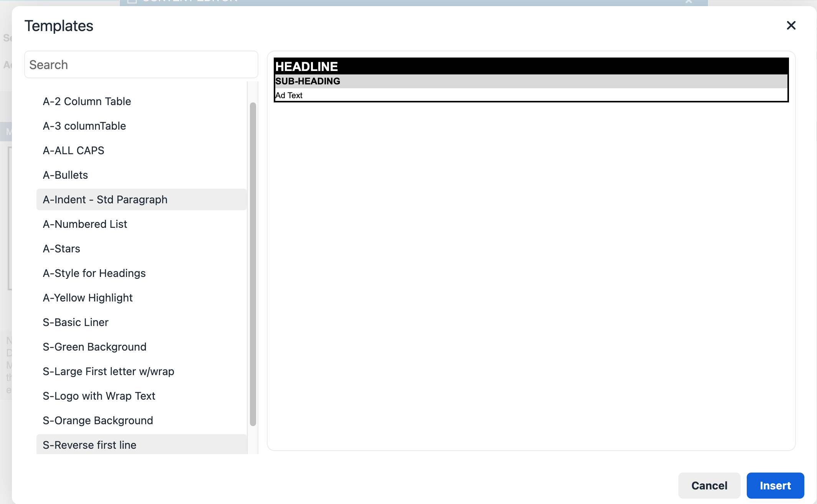Choose the A-3 columnTable template
This screenshot has width=817, height=504.
click(x=84, y=126)
